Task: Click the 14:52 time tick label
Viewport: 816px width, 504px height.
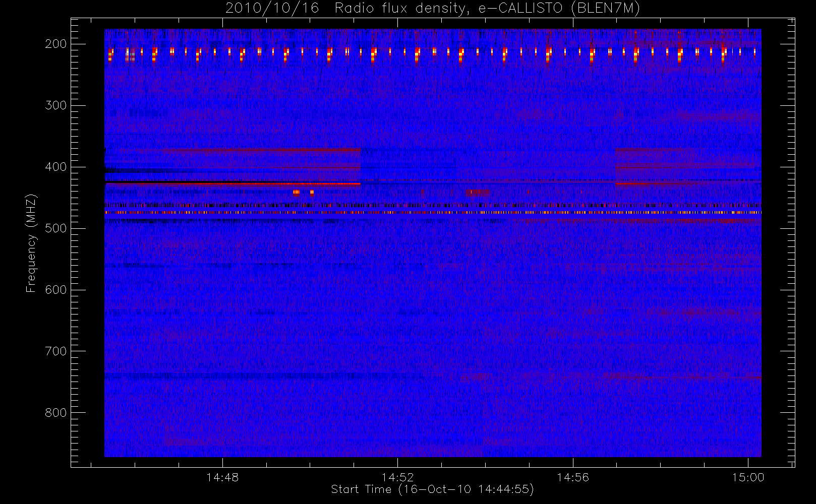Action: coord(397,477)
